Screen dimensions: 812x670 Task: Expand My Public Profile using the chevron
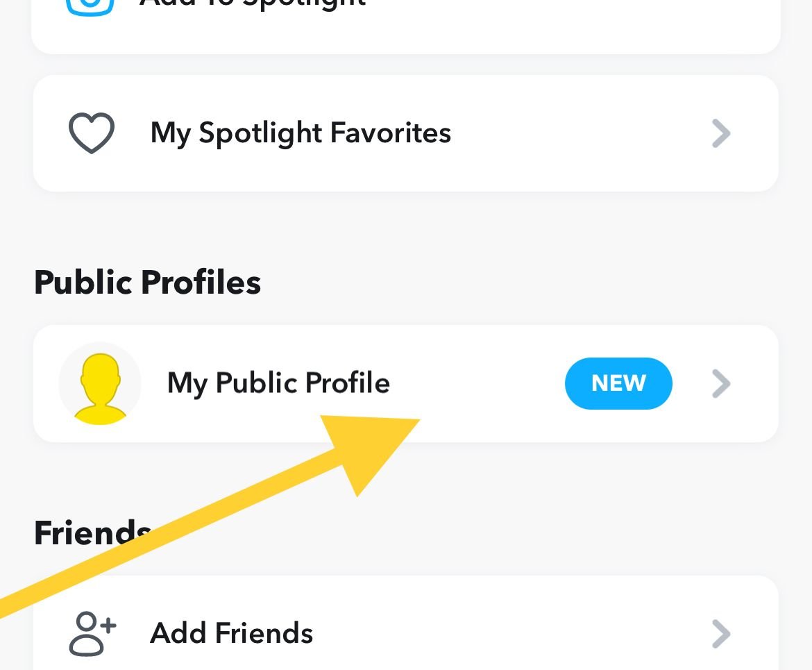(721, 383)
